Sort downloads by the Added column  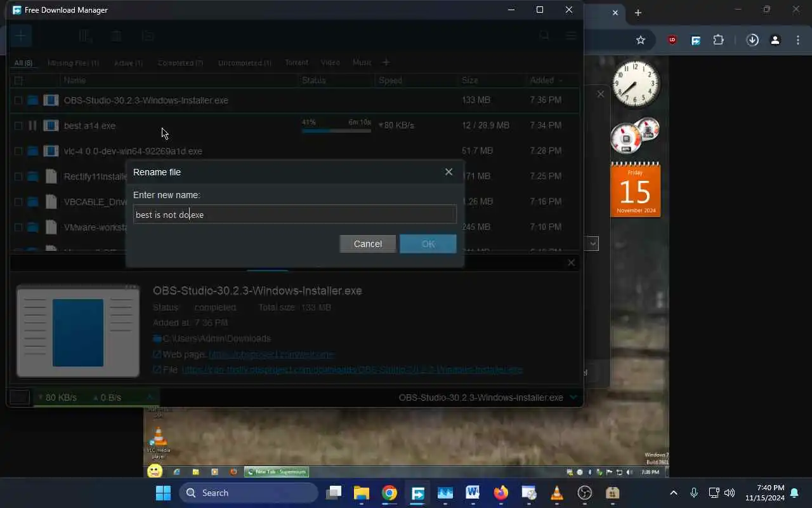pos(542,81)
